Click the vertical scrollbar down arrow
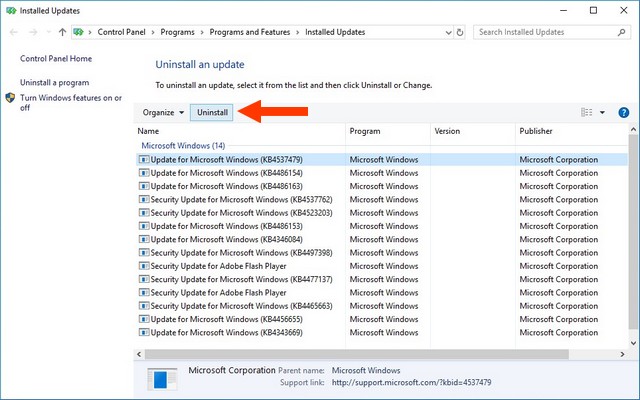 pyautogui.click(x=633, y=343)
